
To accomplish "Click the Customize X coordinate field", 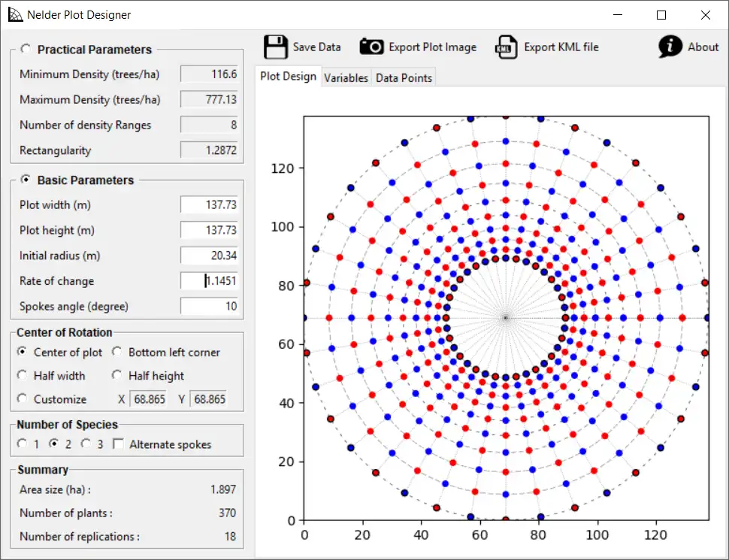I will click(148, 399).
